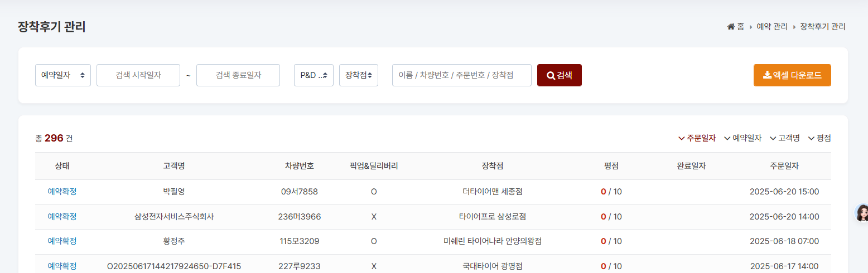Expand the 장착점 filter dropdown
This screenshot has height=273, width=868.
[358, 75]
